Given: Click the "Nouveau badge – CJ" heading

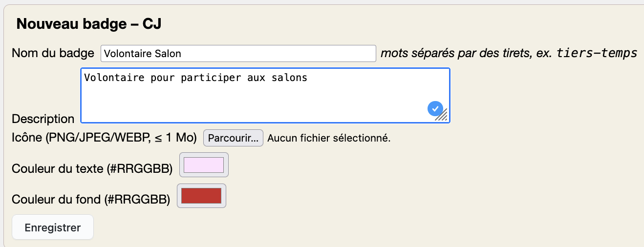Looking at the screenshot, I should pyautogui.click(x=89, y=24).
